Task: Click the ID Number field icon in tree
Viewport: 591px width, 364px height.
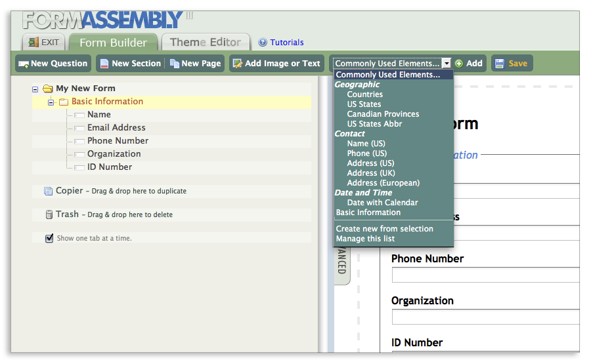Action: coord(79,168)
